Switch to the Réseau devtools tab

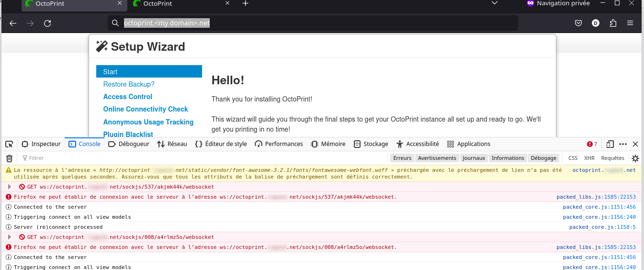point(172,144)
